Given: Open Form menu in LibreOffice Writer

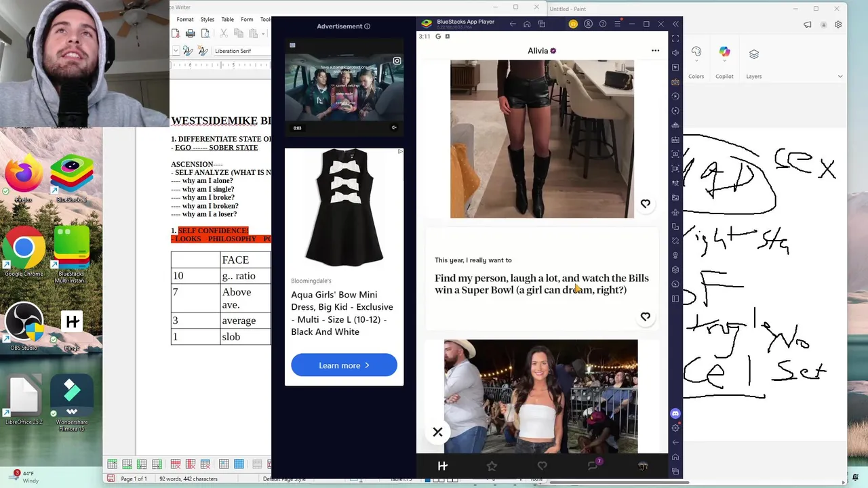Looking at the screenshot, I should point(247,20).
